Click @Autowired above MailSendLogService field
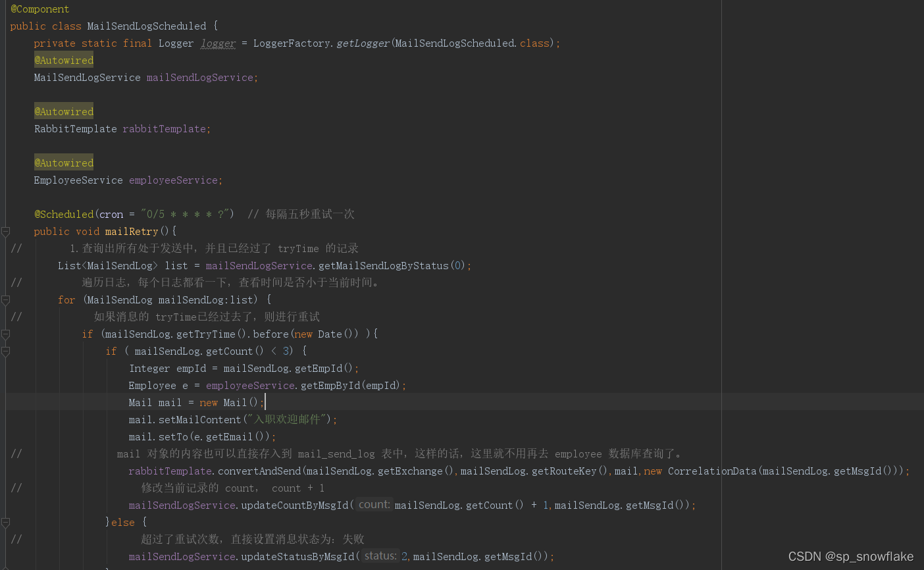 click(x=64, y=61)
